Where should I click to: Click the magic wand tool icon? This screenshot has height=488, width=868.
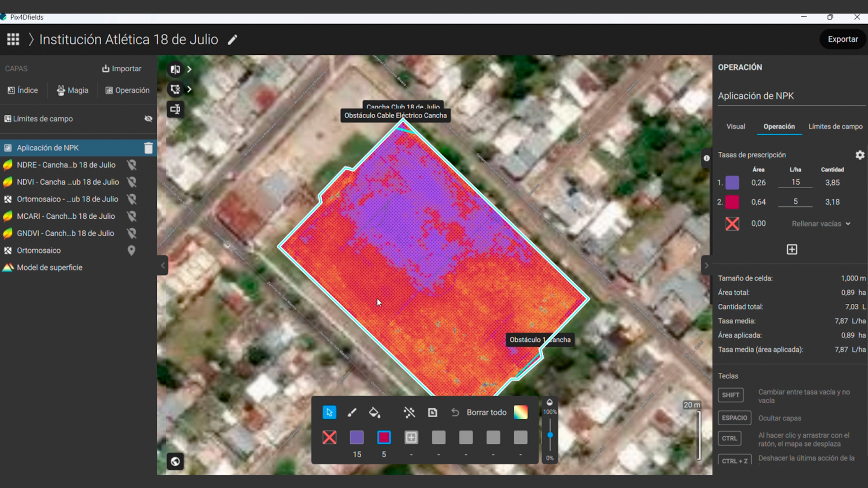pyautogui.click(x=409, y=412)
